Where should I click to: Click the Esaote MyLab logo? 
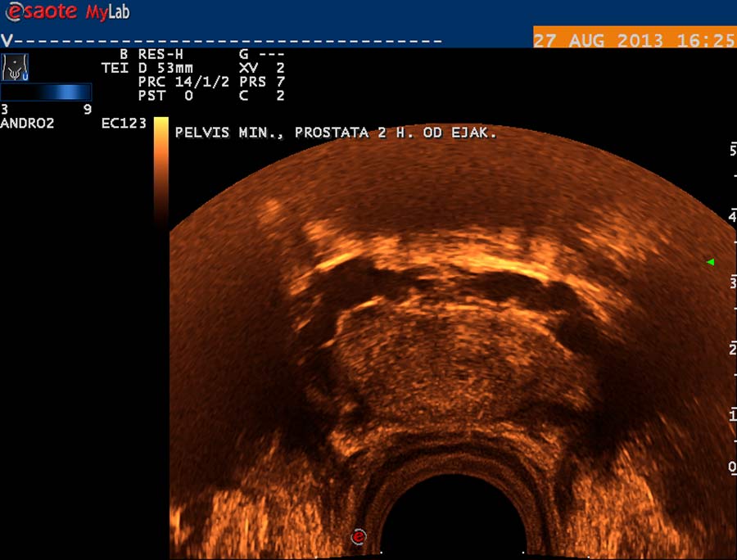click(67, 12)
